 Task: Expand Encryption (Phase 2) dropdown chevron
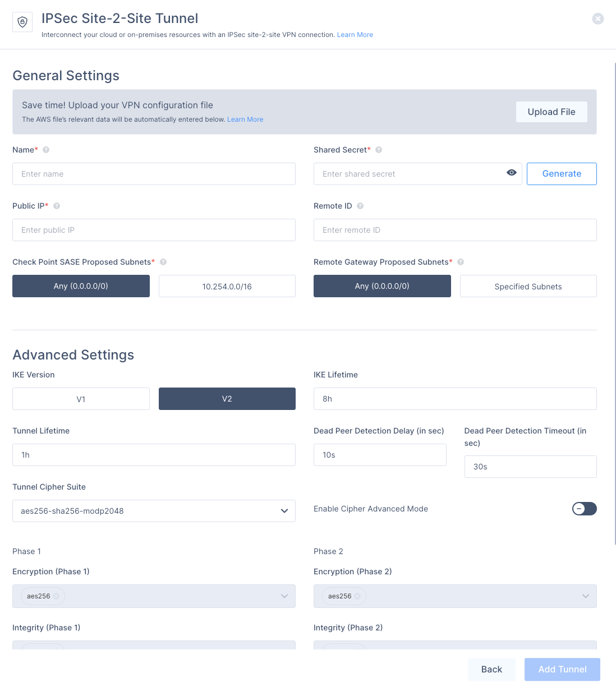pyautogui.click(x=586, y=596)
